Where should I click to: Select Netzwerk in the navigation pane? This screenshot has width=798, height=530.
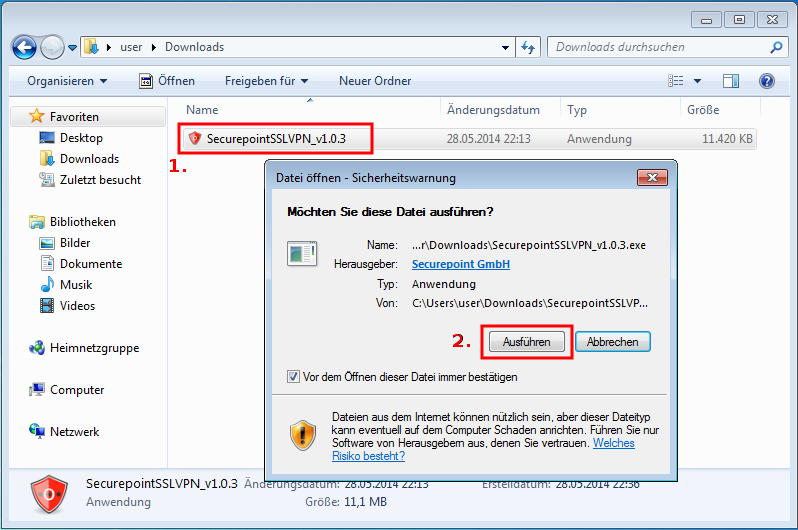[74, 432]
